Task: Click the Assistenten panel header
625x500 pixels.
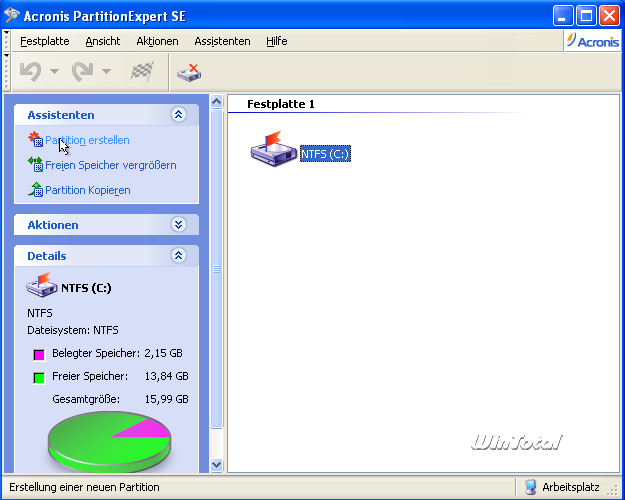Action: tap(106, 115)
